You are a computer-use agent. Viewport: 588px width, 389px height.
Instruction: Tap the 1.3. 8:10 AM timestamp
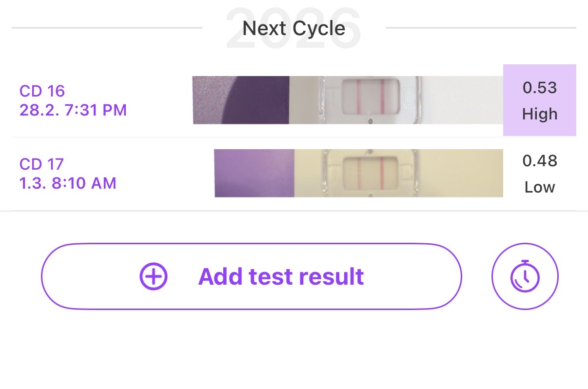click(x=68, y=183)
